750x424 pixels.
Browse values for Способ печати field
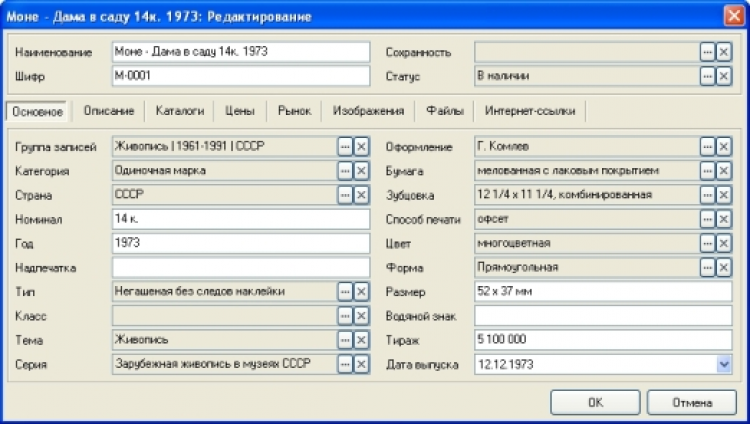click(707, 219)
